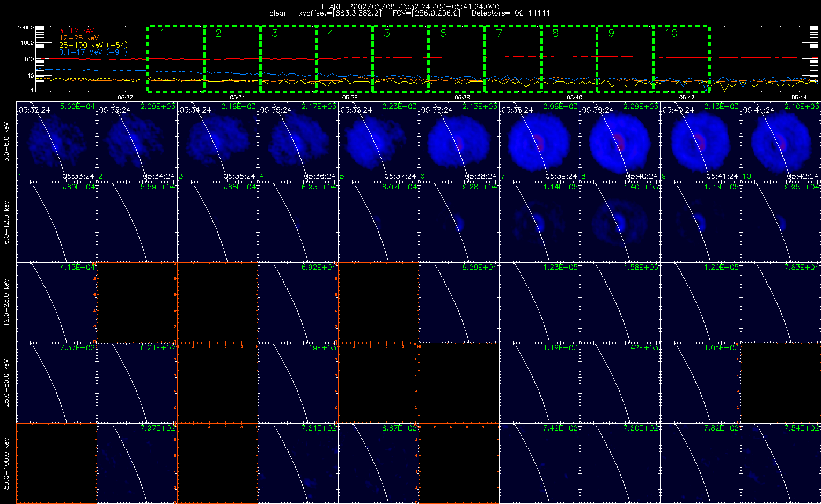Viewport: 821px width, 504px height.
Task: Click the peak value 2.29E+03
Action: pyautogui.click(x=158, y=107)
